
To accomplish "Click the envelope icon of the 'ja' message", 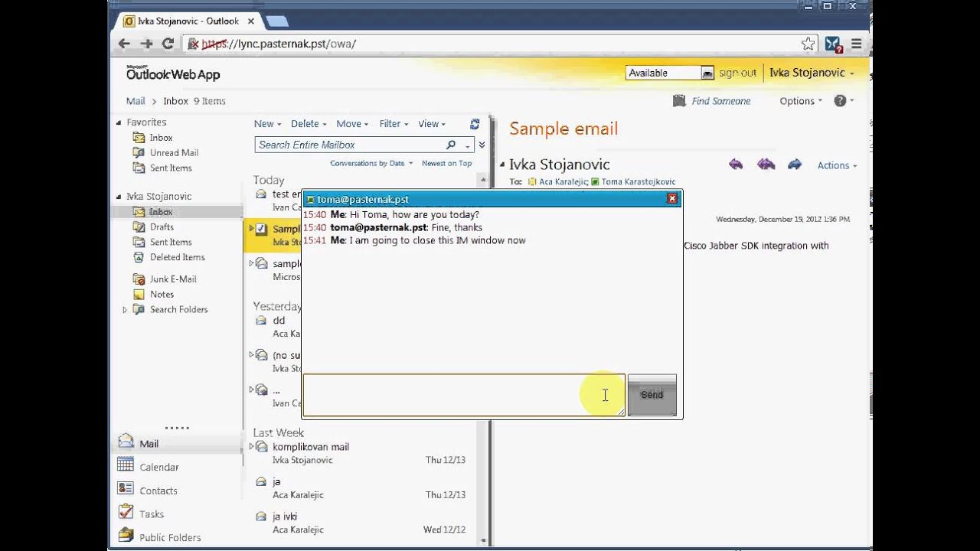I will click(x=261, y=481).
